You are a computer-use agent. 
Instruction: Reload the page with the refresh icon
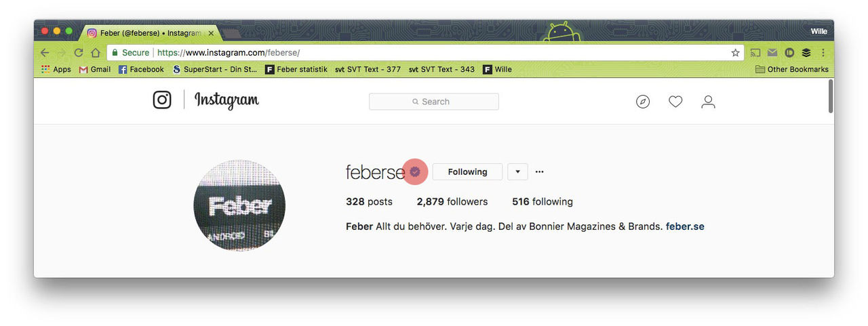coord(79,52)
